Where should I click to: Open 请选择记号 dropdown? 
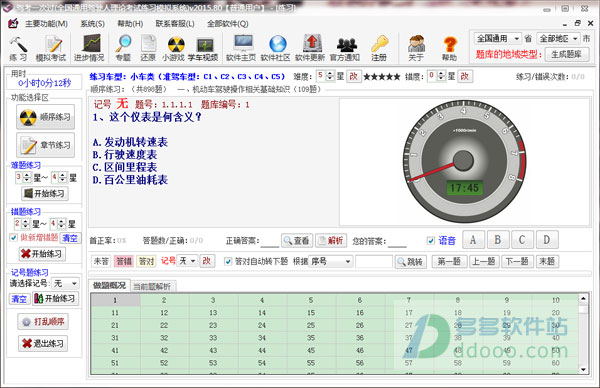pyautogui.click(x=65, y=284)
